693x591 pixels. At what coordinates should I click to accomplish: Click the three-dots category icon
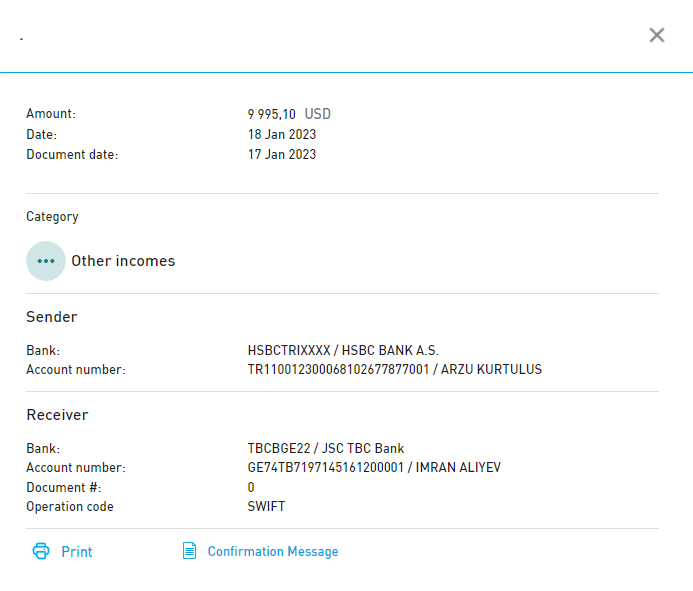(46, 261)
